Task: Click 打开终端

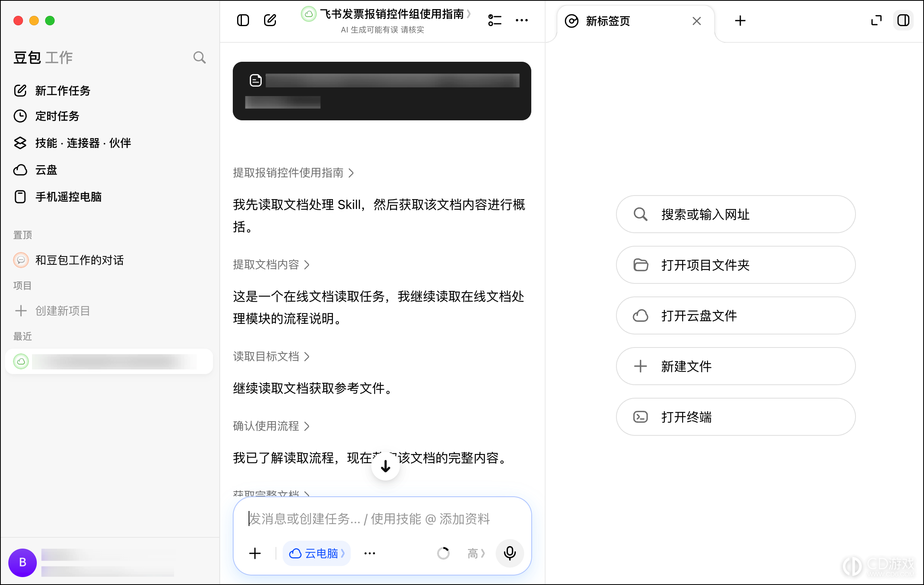Action: coord(736,417)
